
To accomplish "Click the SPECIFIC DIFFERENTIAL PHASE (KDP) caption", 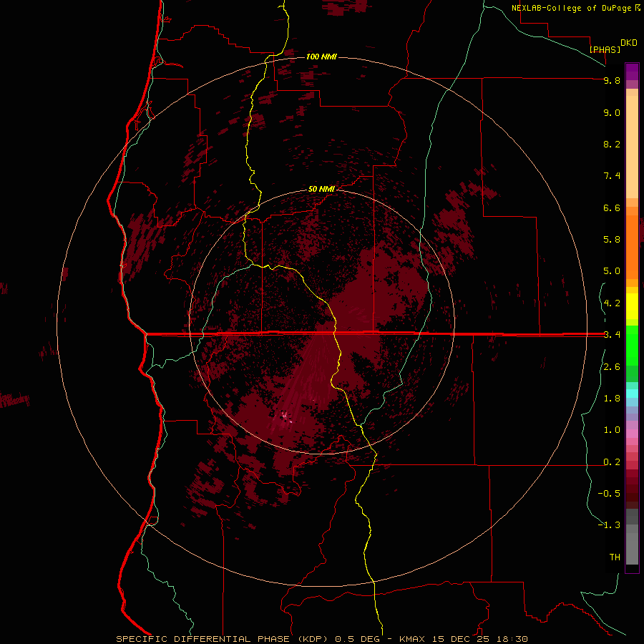I will point(223,639).
